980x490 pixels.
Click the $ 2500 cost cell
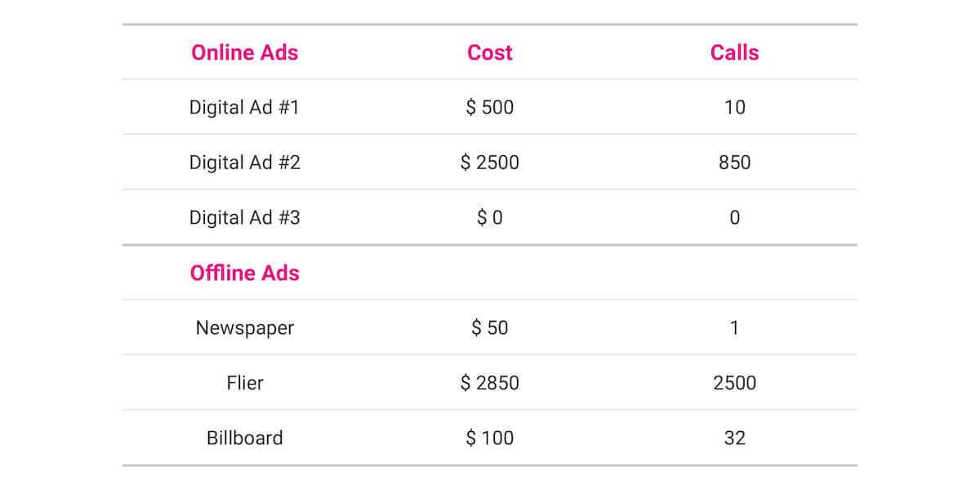pos(489,163)
